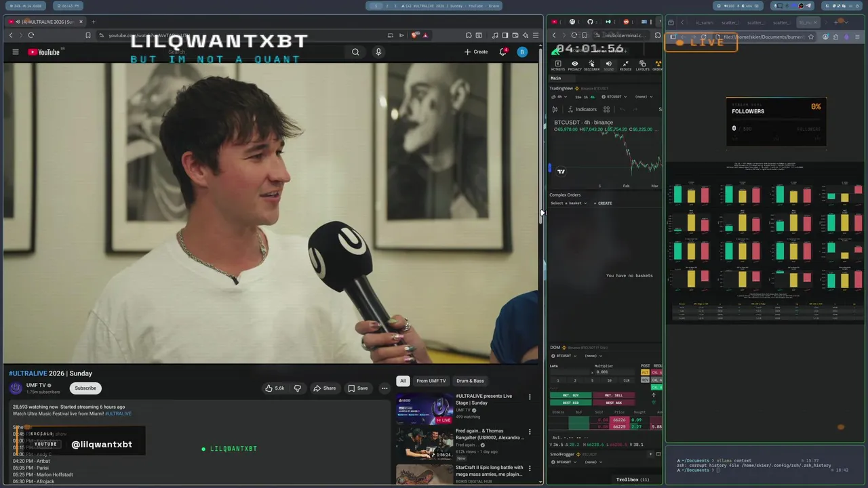Open the Trollbox chat tab
868x488 pixels.
(633, 480)
